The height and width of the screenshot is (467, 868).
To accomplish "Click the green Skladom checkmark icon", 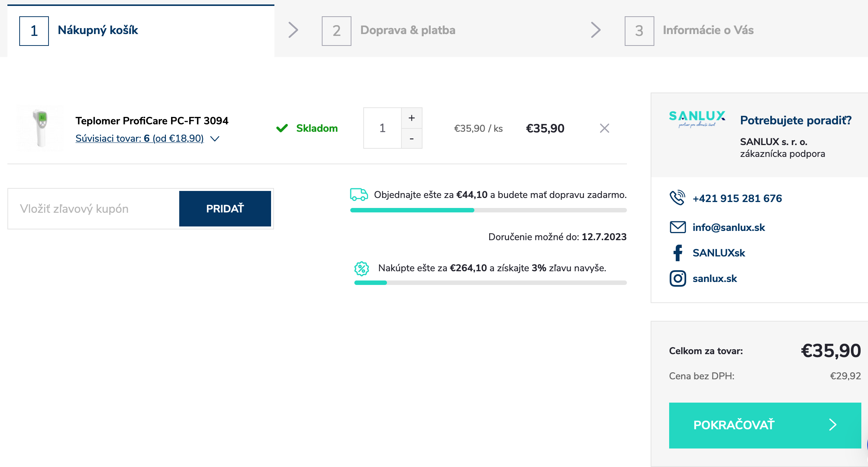I will click(x=282, y=128).
